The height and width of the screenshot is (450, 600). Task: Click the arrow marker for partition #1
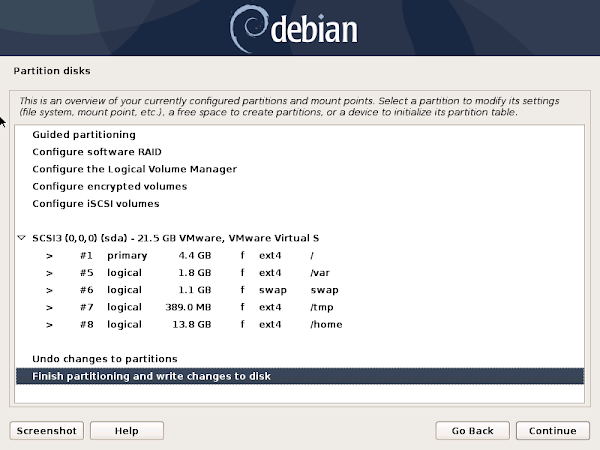(x=49, y=256)
